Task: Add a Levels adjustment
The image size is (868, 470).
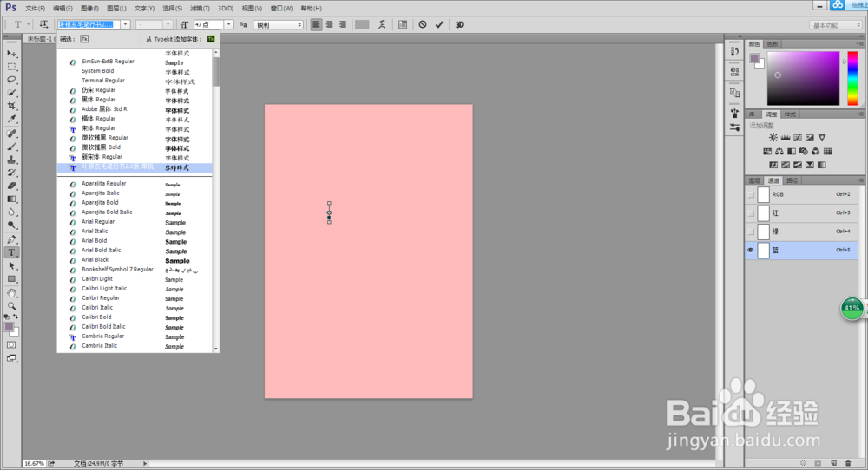Action: coord(785,138)
